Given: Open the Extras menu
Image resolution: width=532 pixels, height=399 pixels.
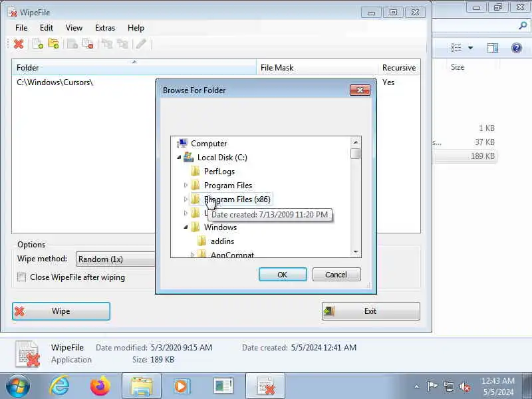Looking at the screenshot, I should (x=105, y=28).
